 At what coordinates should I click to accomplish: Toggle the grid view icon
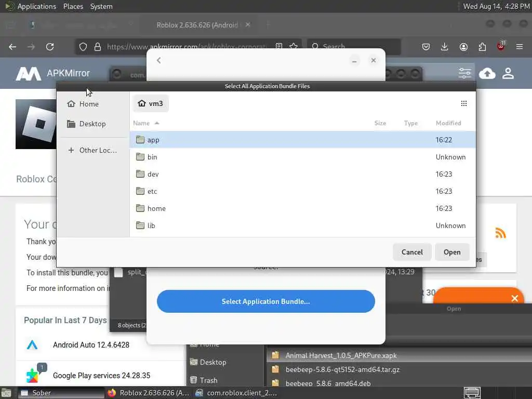click(464, 103)
